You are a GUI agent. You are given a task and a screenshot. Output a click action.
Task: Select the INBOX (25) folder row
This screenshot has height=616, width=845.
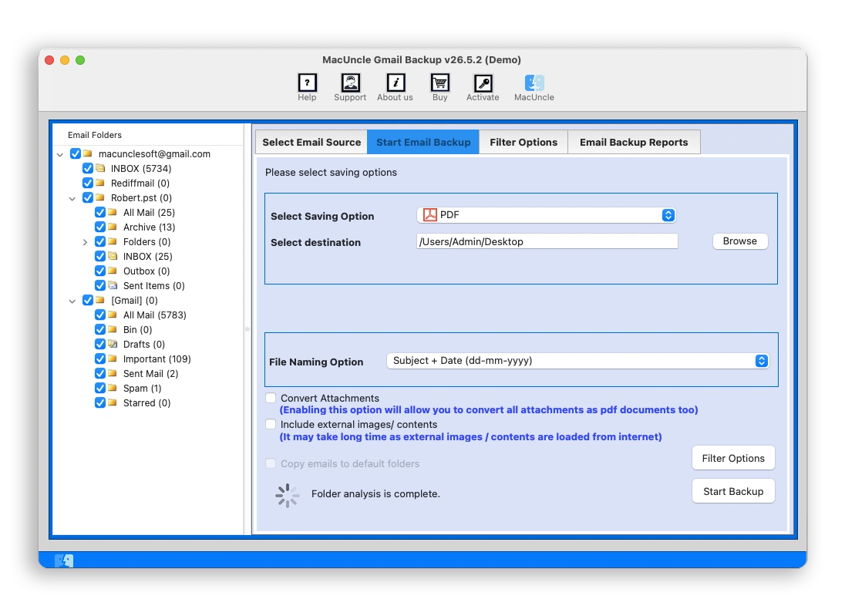coord(148,257)
